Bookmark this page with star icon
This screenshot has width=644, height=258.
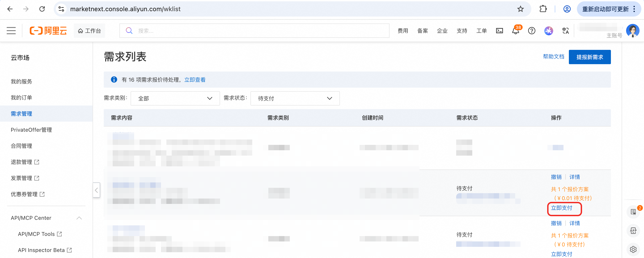(521, 9)
